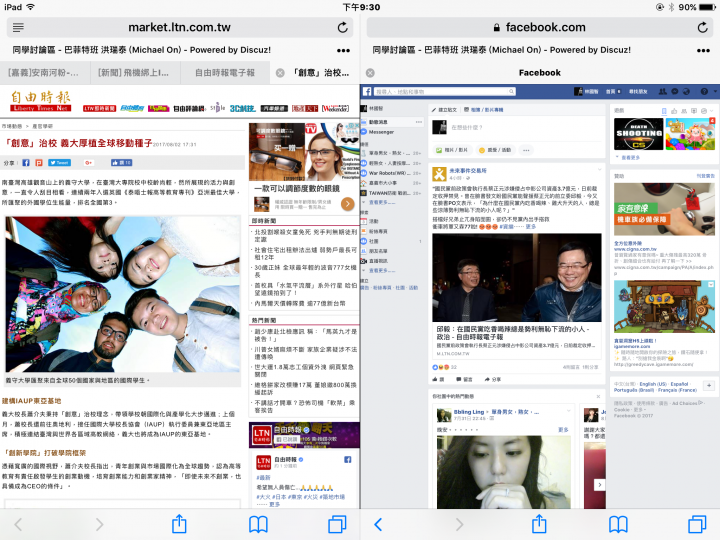Image resolution: width=720 pixels, height=540 pixels.
Task: Click the Facebook search field
Action: pyautogui.click(x=445, y=91)
